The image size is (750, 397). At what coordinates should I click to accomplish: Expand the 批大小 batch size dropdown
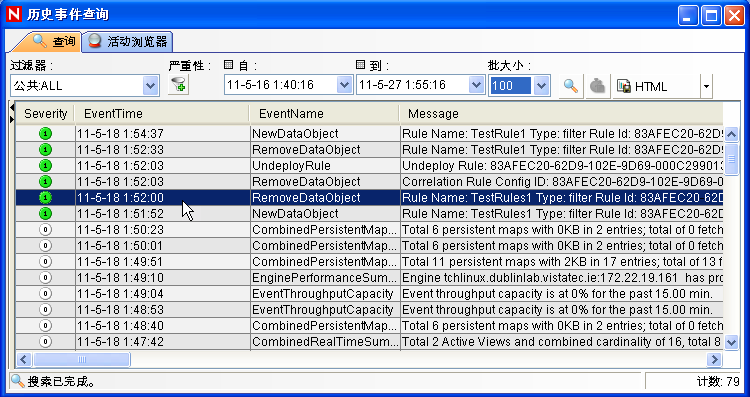click(541, 86)
